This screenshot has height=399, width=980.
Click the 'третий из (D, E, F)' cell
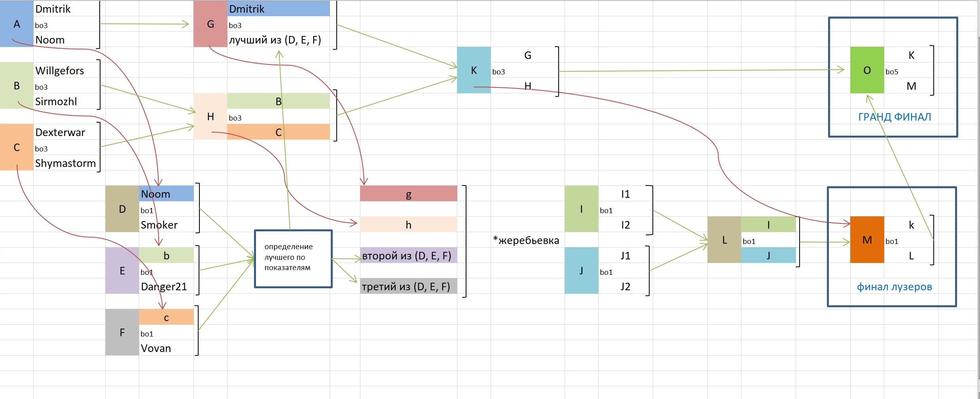tap(409, 286)
